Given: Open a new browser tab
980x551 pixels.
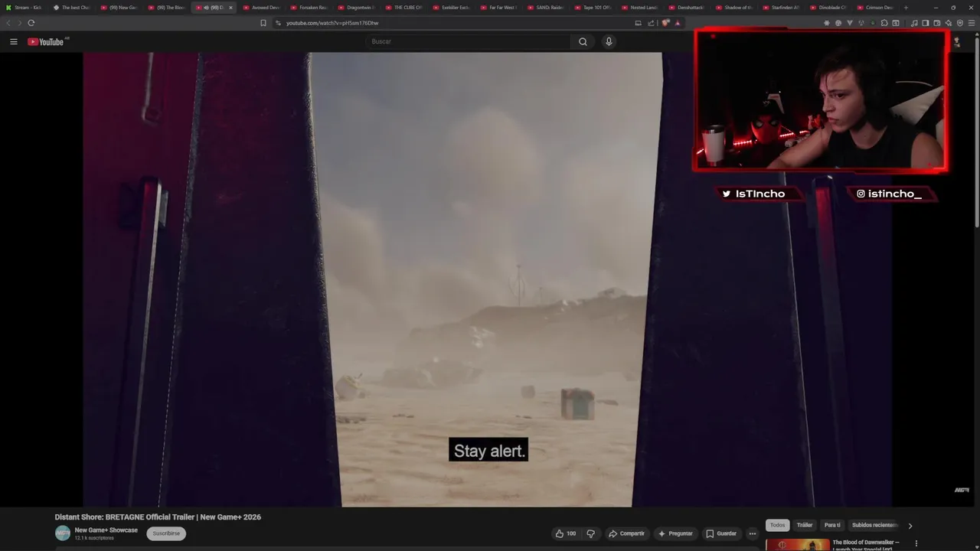Looking at the screenshot, I should point(906,8).
